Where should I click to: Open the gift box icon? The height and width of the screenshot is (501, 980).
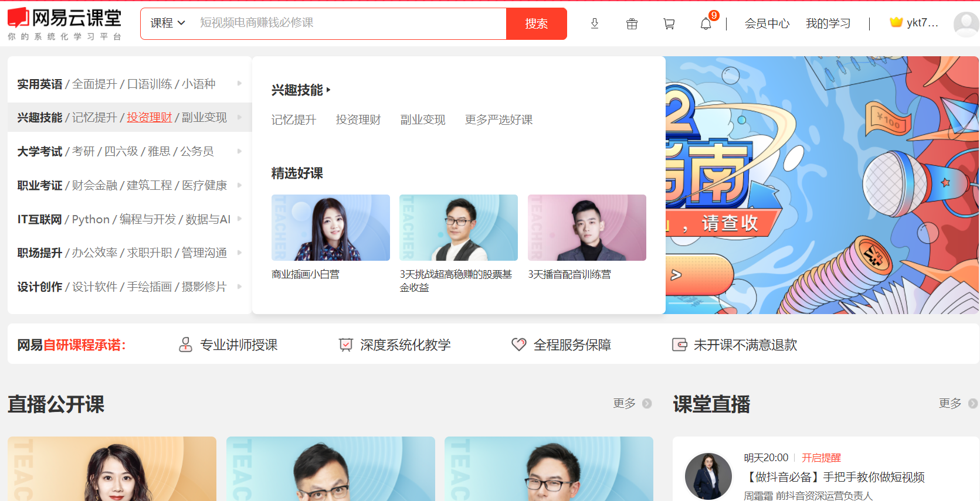point(632,24)
